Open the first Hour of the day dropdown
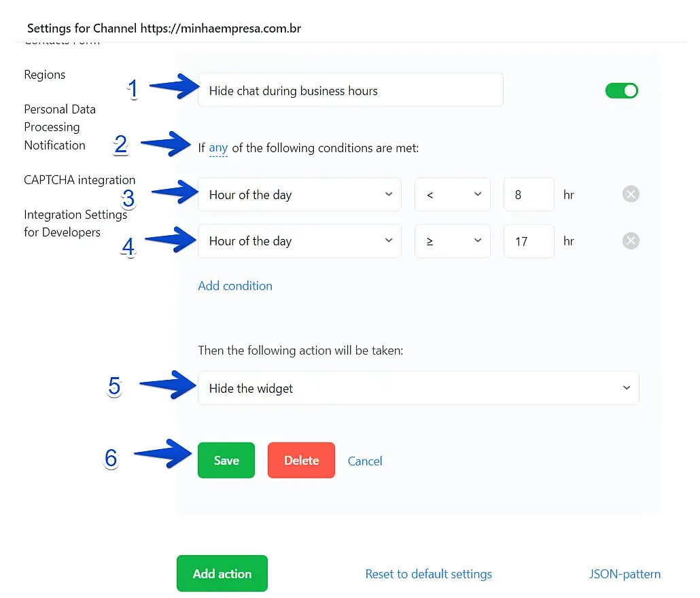Screen dimensions: 700x598 pyautogui.click(x=300, y=194)
